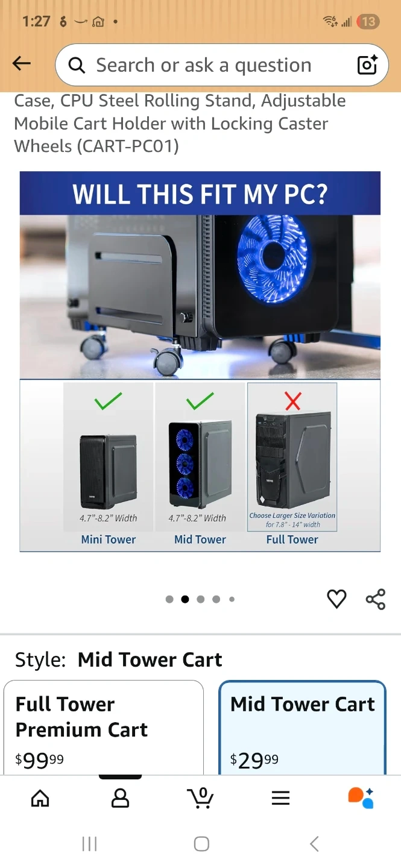The height and width of the screenshot is (868, 401).
Task: Jump to first image carousel dot
Action: (169, 599)
